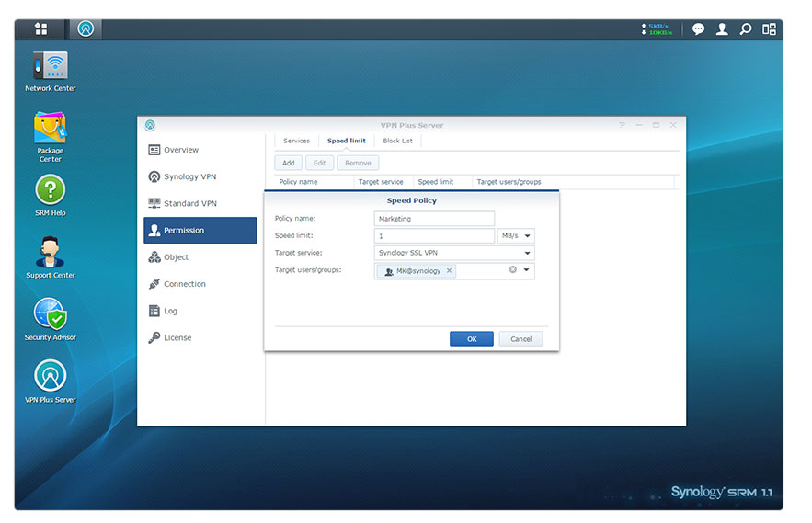Click the help question mark in window title

622,125
